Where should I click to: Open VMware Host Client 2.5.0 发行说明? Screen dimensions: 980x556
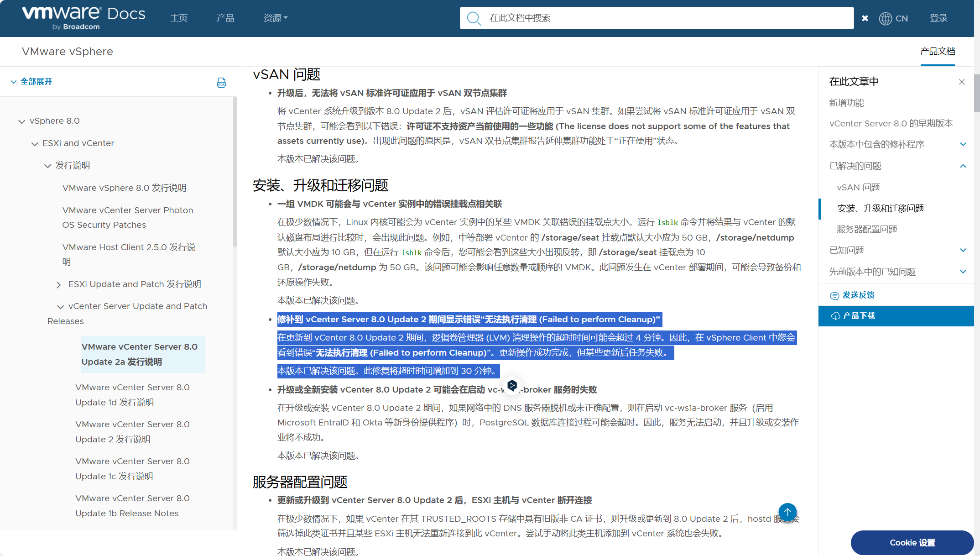(129, 254)
